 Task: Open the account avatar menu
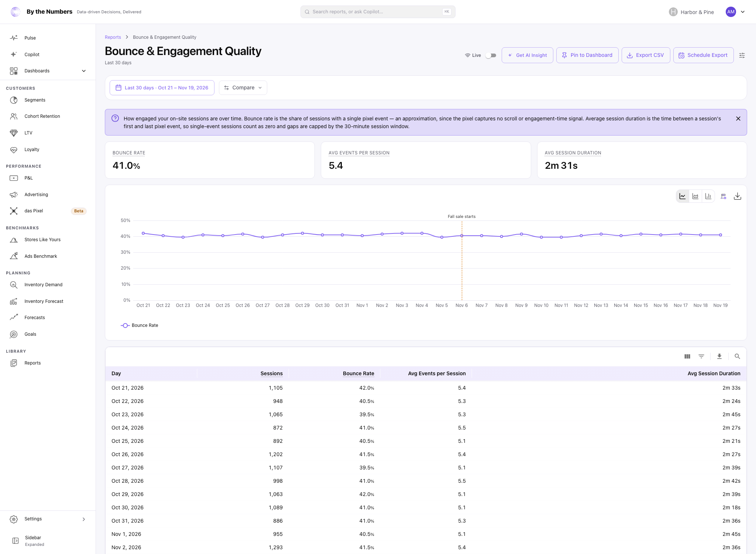coord(735,12)
